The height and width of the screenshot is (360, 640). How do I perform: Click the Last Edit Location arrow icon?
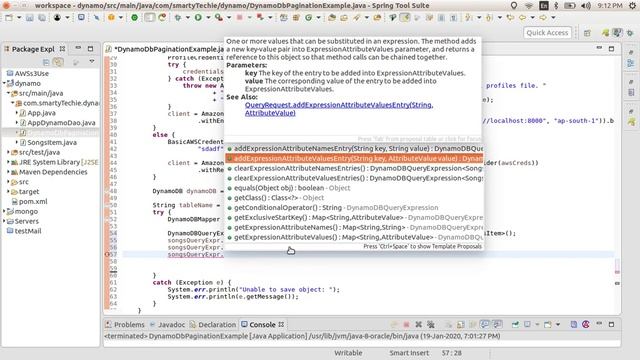(510, 18)
